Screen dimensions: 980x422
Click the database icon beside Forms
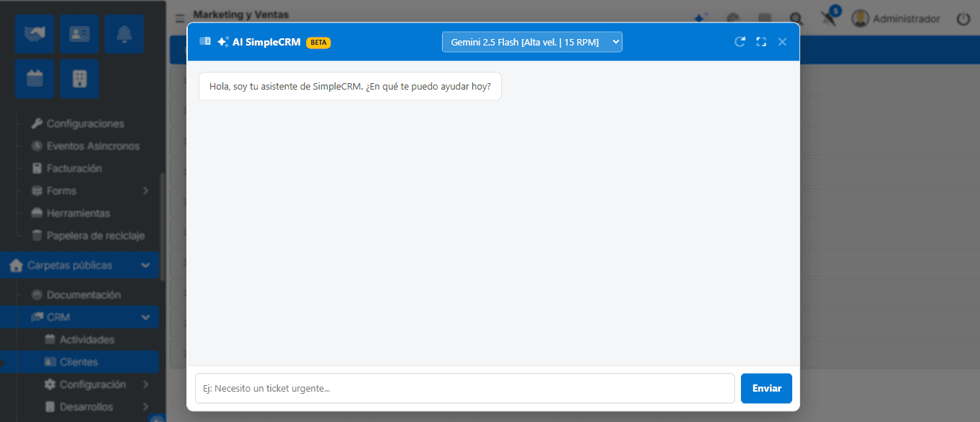point(37,191)
